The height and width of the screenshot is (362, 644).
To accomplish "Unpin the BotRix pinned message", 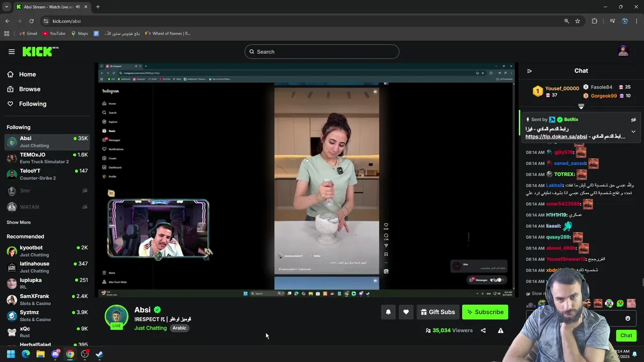I will (x=633, y=120).
